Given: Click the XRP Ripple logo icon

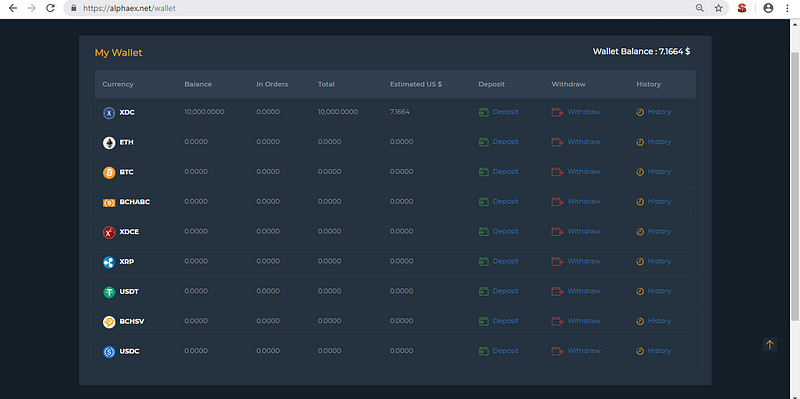Looking at the screenshot, I should click(109, 262).
